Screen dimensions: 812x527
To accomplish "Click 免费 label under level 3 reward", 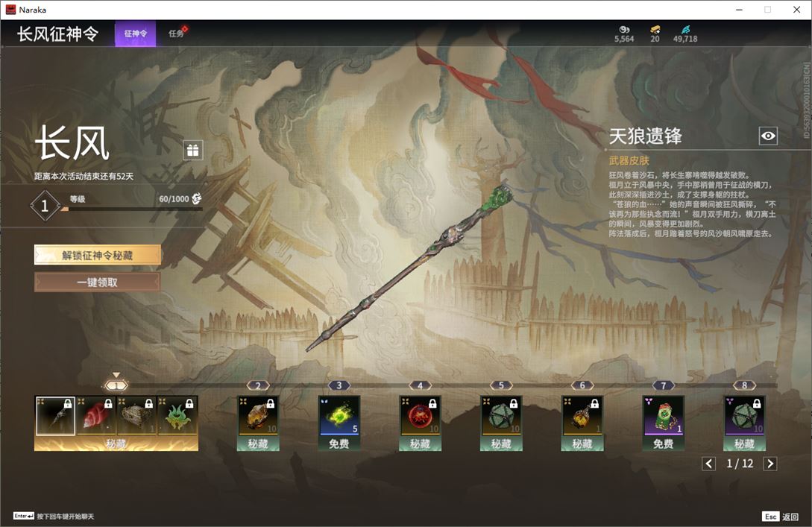I will pos(339,444).
